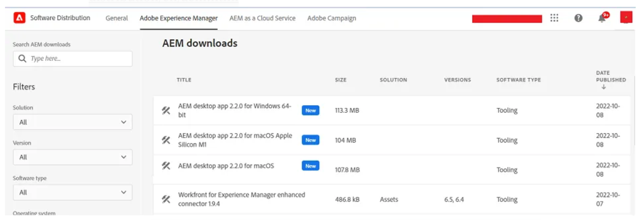The image size is (644, 220).
Task: Expand the Solution filter dropdown
Action: [73, 122]
